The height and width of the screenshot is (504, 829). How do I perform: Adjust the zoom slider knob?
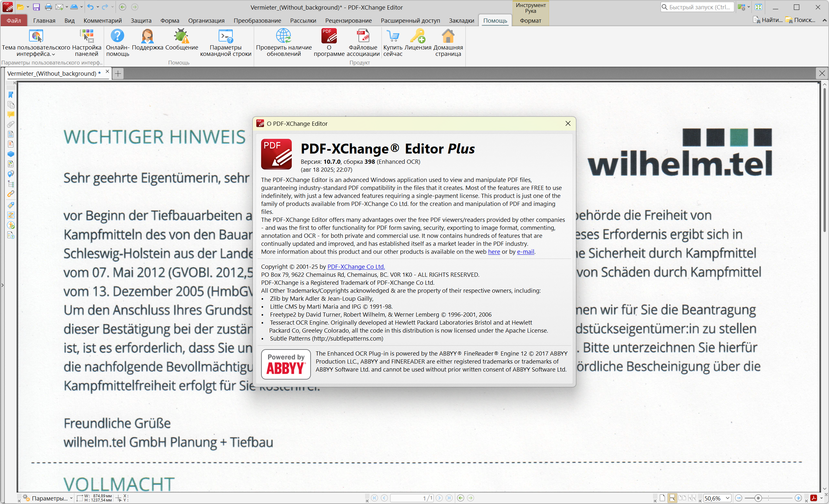(x=758, y=498)
